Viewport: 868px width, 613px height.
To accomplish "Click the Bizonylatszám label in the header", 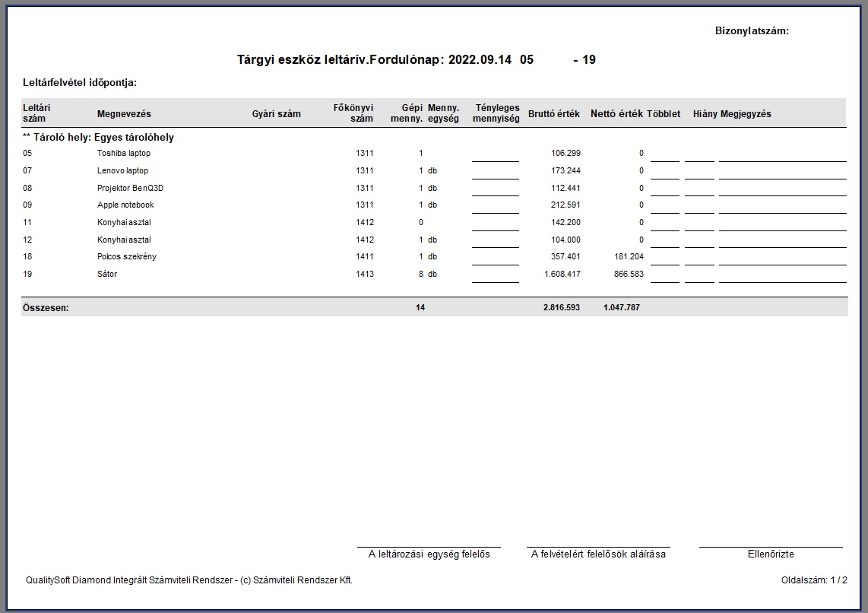I will click(752, 31).
